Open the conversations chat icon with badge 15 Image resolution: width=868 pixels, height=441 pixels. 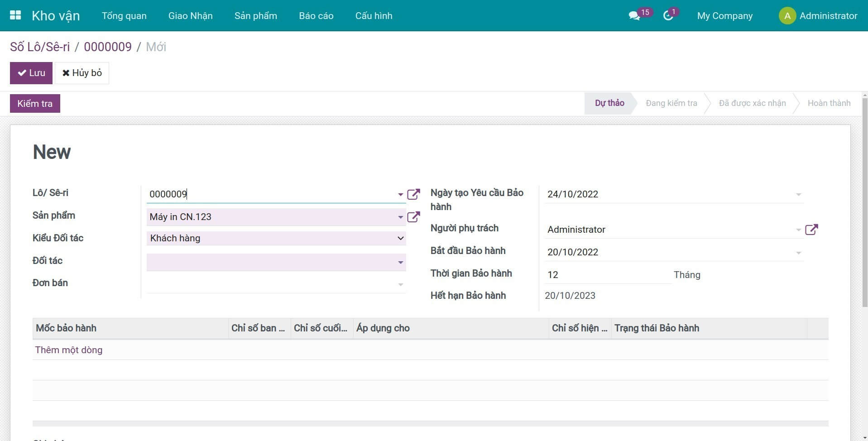click(x=634, y=16)
